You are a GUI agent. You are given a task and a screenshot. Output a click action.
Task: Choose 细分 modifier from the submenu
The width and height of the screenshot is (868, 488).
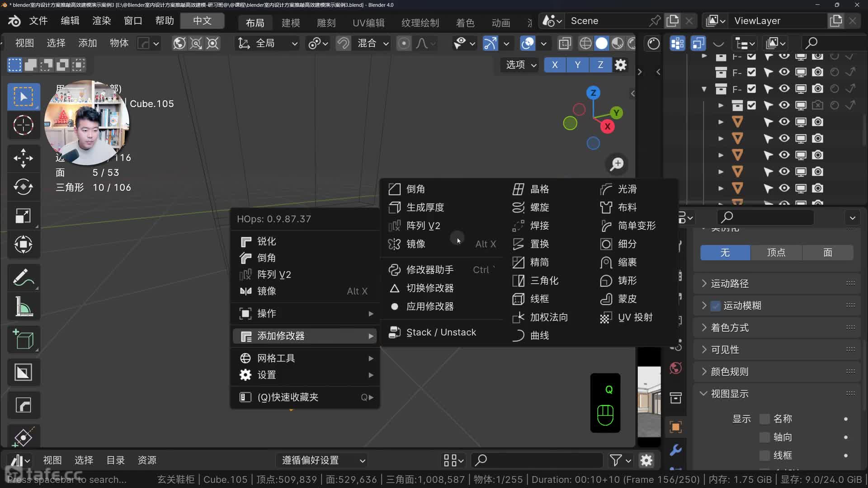pos(627,244)
